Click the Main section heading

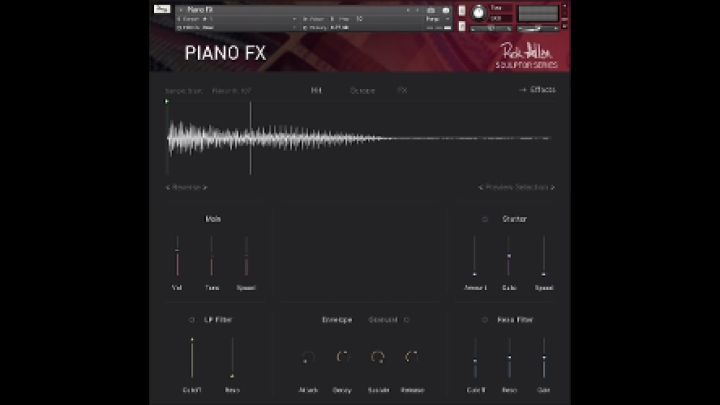point(213,219)
